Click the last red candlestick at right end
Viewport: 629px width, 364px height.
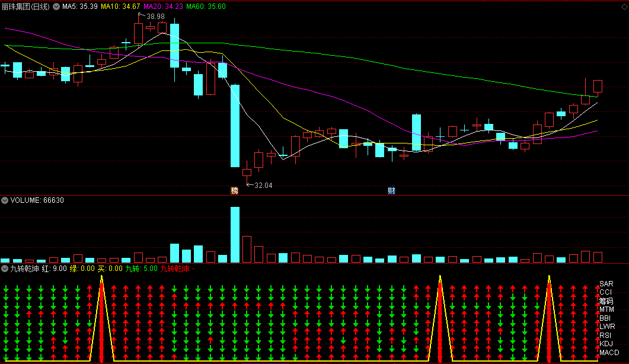point(598,87)
